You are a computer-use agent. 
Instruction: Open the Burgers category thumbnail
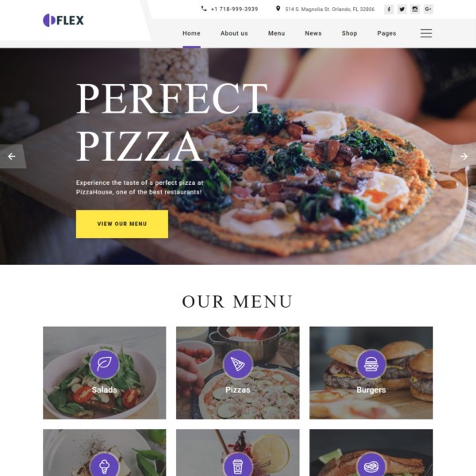pyautogui.click(x=371, y=373)
